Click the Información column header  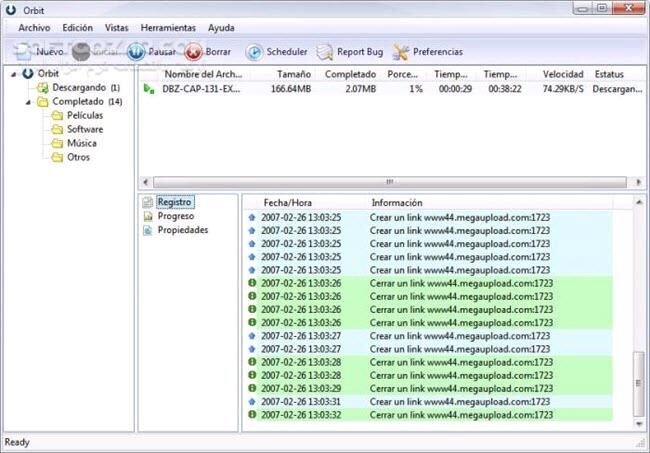click(397, 203)
